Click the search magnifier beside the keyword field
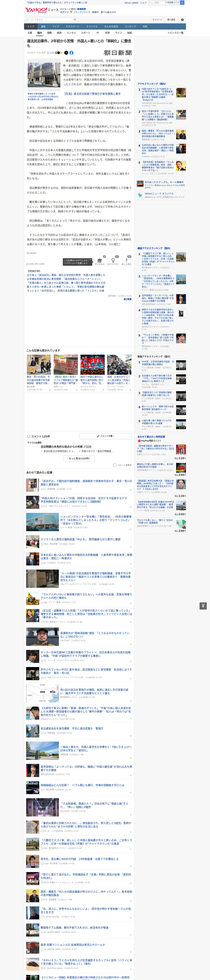The width and height of the screenshot is (210, 980). pos(75,20)
